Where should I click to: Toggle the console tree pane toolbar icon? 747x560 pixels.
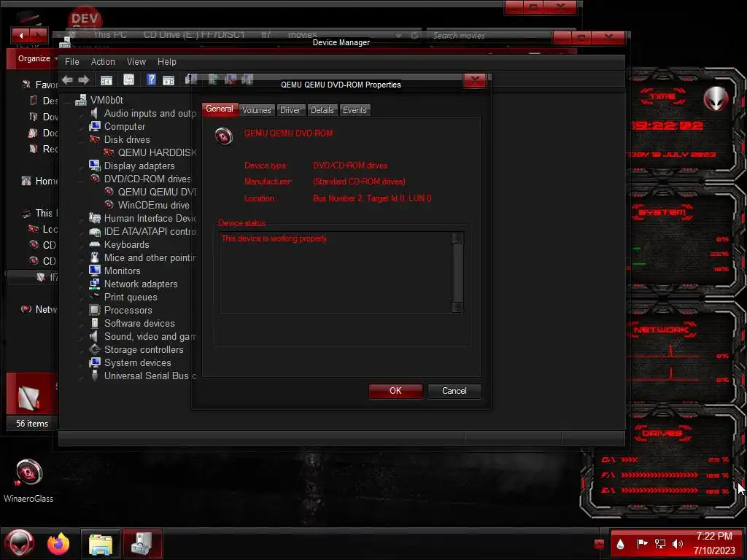coord(107,80)
